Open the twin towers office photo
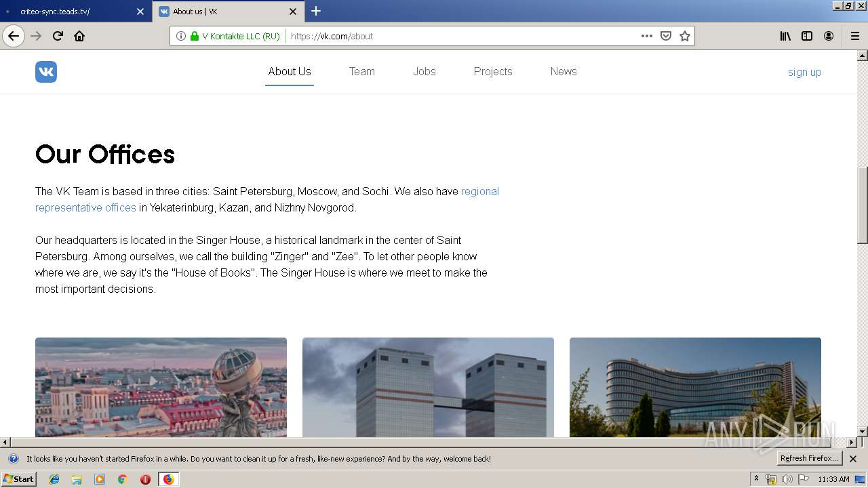Image resolution: width=868 pixels, height=488 pixels. pos(428,388)
